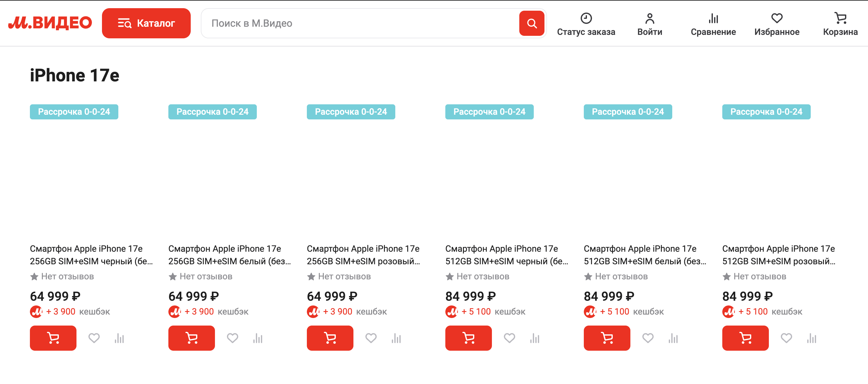This screenshot has height=384, width=868.
Task: Click the +3 900 кешбэк badge on first product
Action: click(x=70, y=311)
